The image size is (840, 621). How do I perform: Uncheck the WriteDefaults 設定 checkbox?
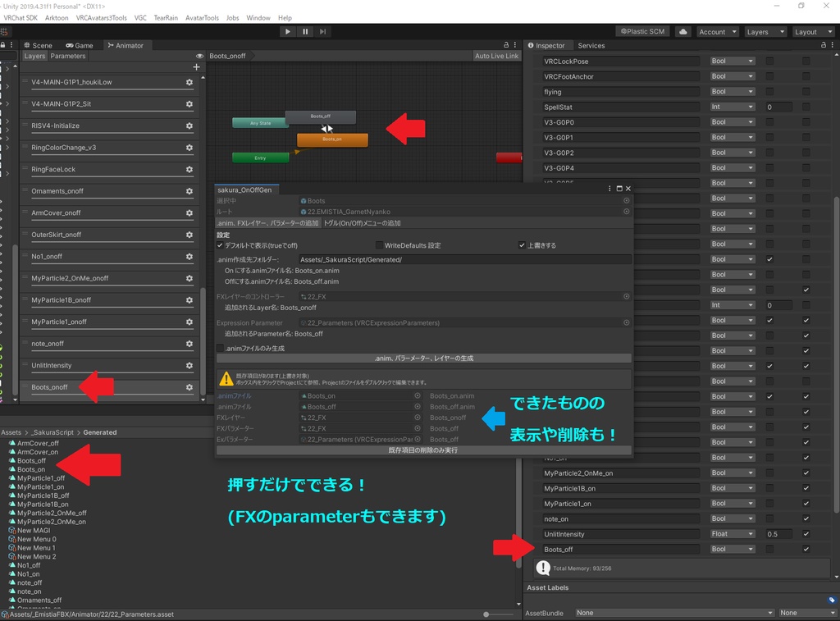pos(377,244)
